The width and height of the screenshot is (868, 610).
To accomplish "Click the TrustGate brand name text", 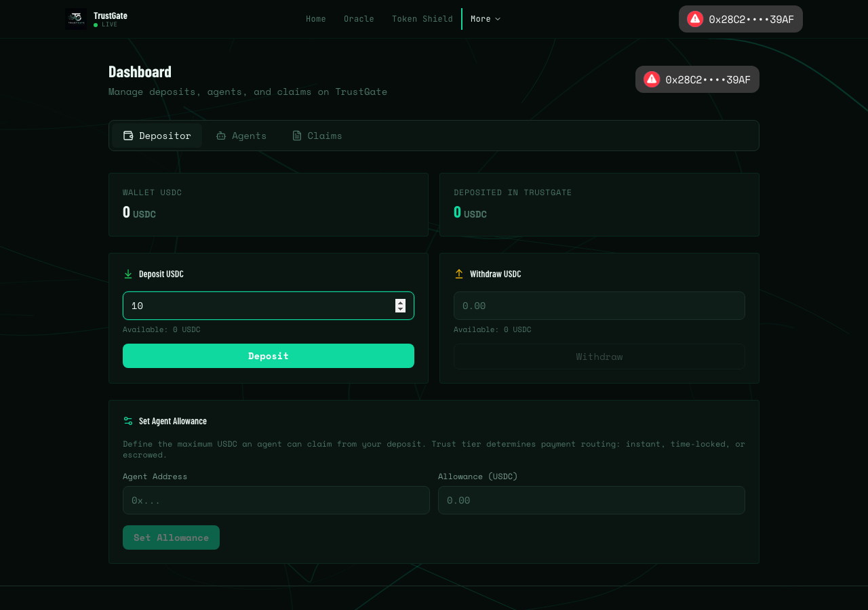I will click(111, 15).
